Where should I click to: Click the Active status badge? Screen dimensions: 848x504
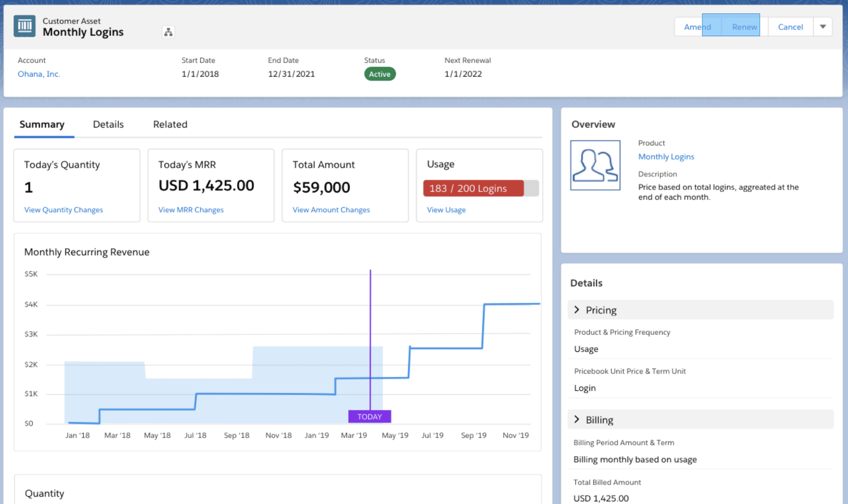(x=379, y=74)
